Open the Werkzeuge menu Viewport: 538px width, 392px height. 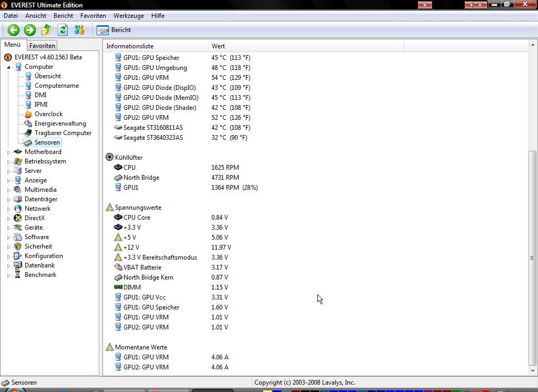click(x=129, y=16)
